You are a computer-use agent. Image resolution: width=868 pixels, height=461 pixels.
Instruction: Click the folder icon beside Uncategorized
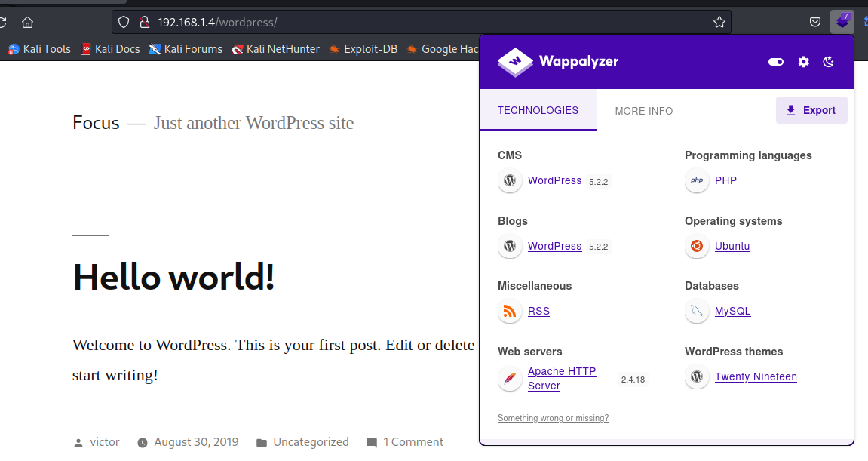coord(261,443)
